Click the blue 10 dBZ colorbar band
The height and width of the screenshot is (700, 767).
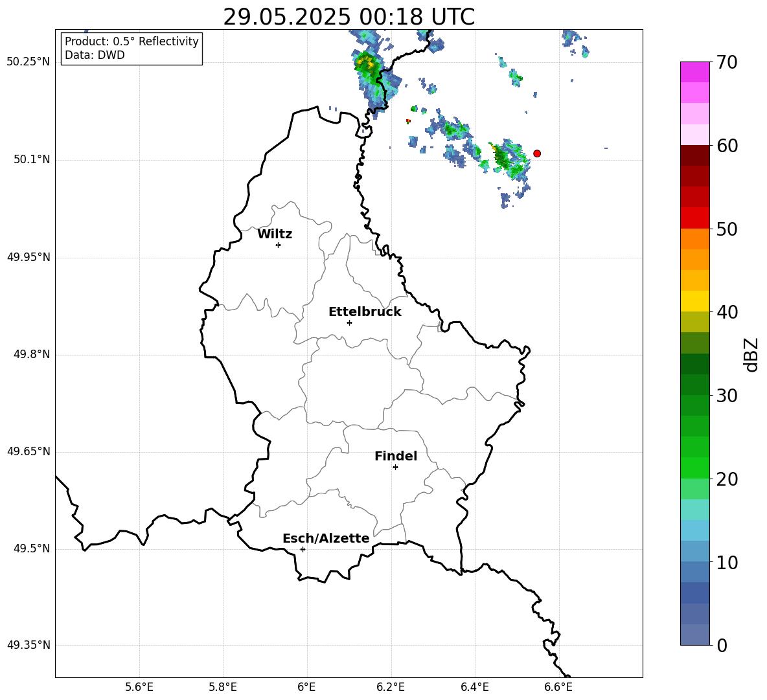point(694,552)
